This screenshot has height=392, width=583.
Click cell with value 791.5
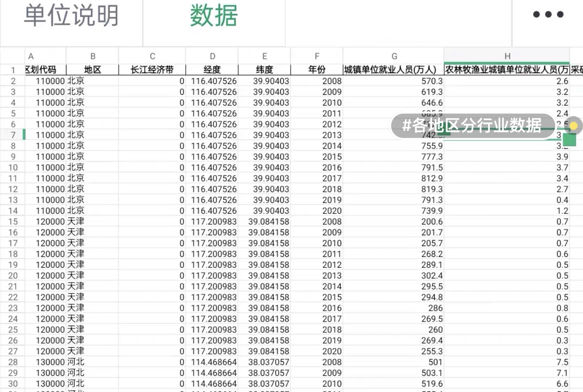click(394, 168)
